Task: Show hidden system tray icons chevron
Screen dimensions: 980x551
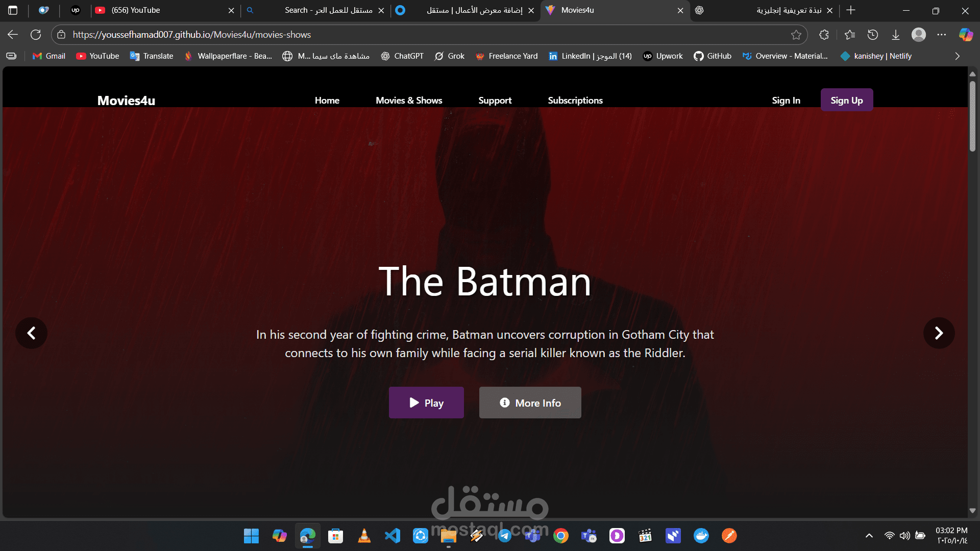Action: point(869,536)
